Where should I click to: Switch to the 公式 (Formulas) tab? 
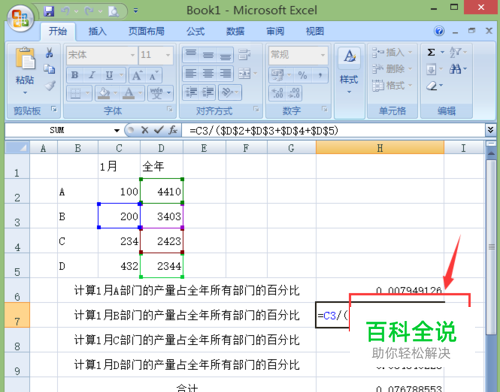click(195, 31)
